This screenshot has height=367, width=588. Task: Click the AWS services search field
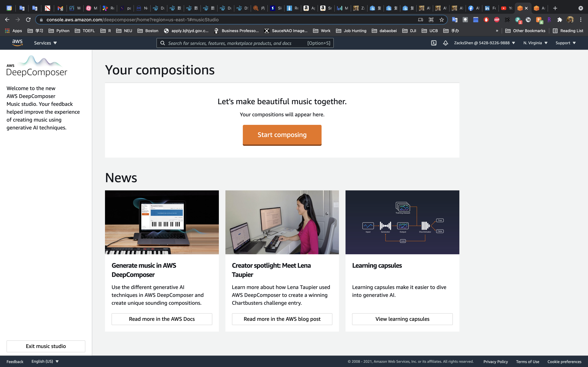point(233,43)
